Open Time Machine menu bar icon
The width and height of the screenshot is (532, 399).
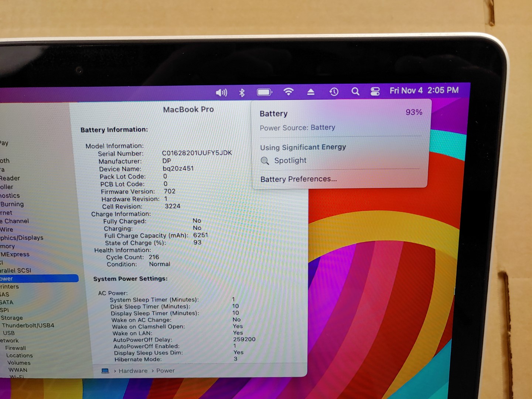pos(334,91)
